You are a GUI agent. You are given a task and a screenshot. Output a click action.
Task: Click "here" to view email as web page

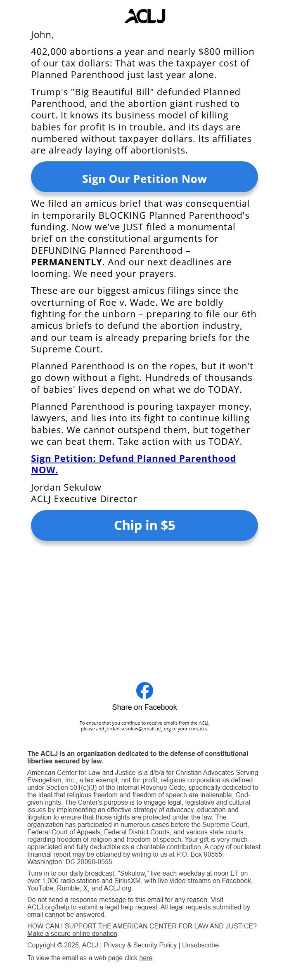[x=146, y=958]
